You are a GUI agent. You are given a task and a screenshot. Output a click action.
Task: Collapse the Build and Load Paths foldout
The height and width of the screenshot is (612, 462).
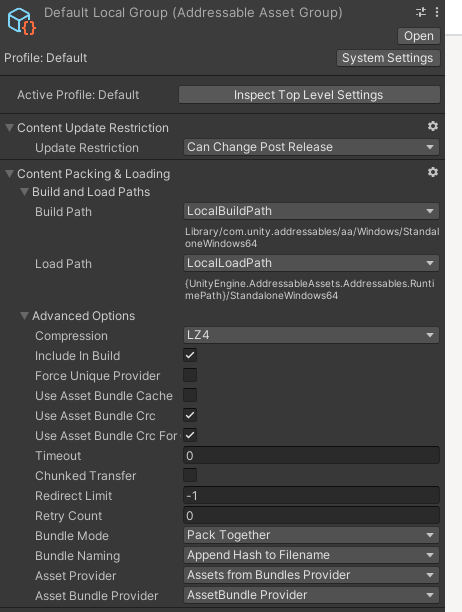pyautogui.click(x=25, y=192)
